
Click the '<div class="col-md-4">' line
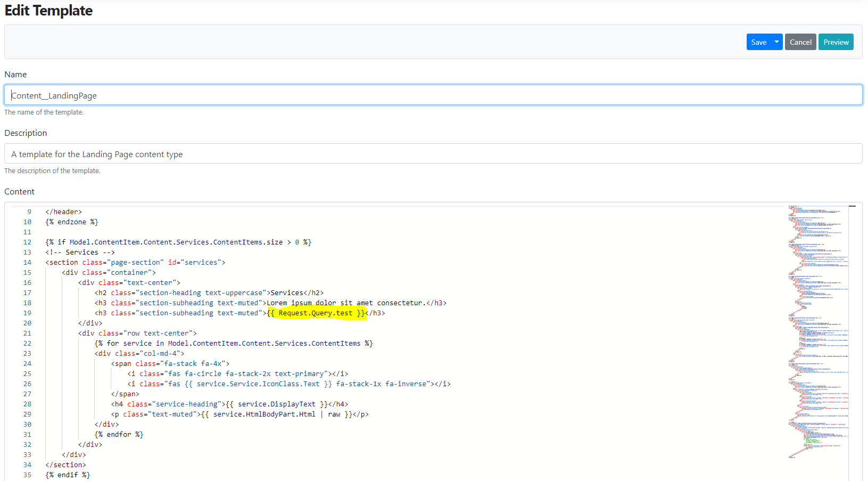[x=139, y=354]
